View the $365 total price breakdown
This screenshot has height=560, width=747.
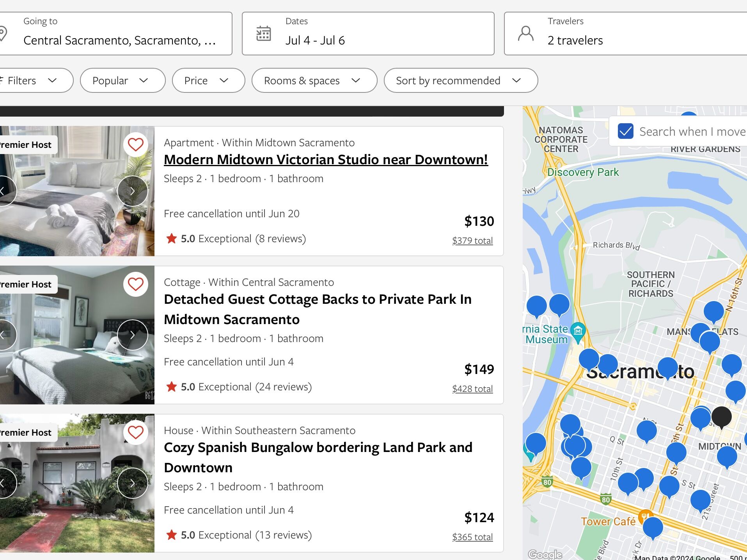[472, 537]
